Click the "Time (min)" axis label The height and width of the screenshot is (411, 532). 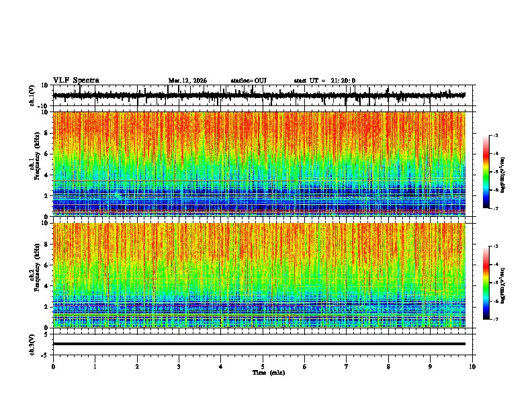coord(269,373)
